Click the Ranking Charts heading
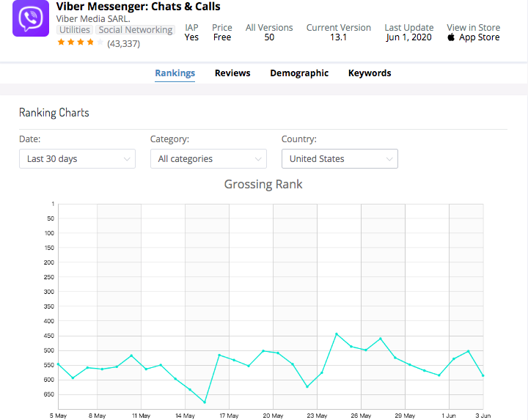Image resolution: width=528 pixels, height=420 pixels. [x=54, y=112]
